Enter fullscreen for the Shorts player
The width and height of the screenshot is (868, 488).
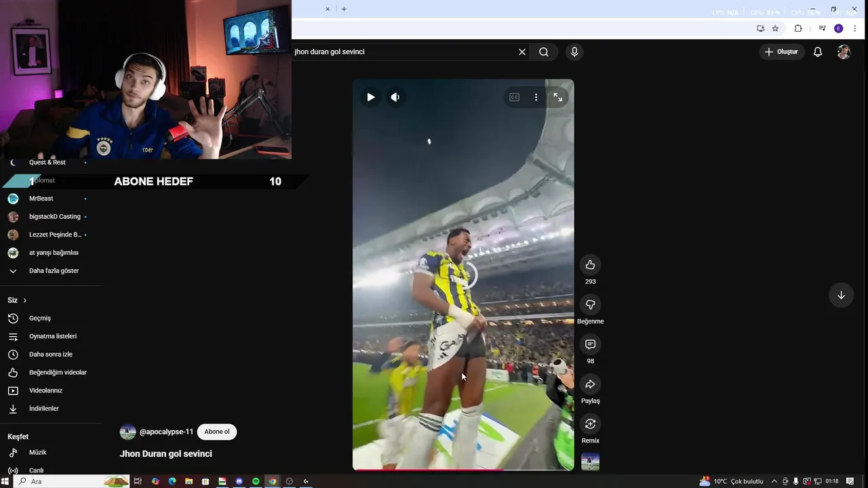[x=557, y=97]
